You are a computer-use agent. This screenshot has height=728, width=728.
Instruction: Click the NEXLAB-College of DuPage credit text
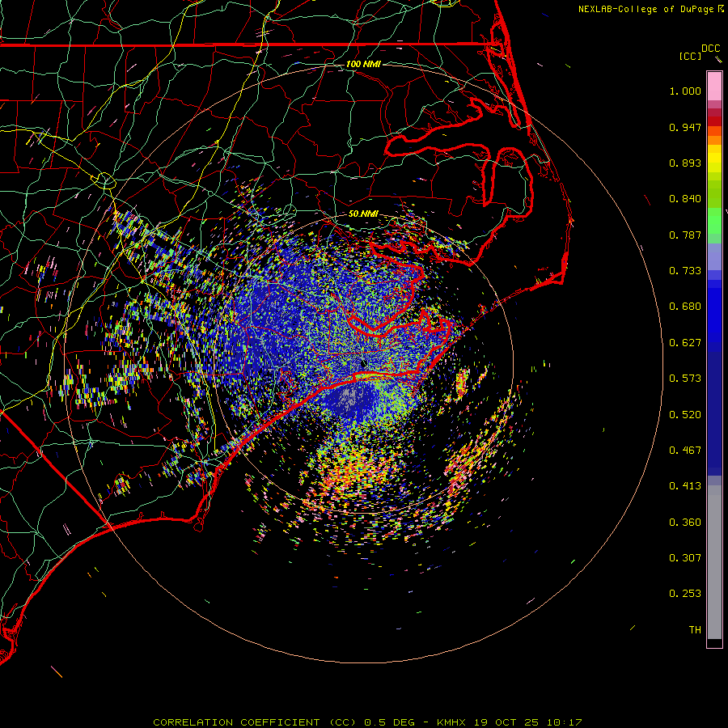tap(645, 9)
